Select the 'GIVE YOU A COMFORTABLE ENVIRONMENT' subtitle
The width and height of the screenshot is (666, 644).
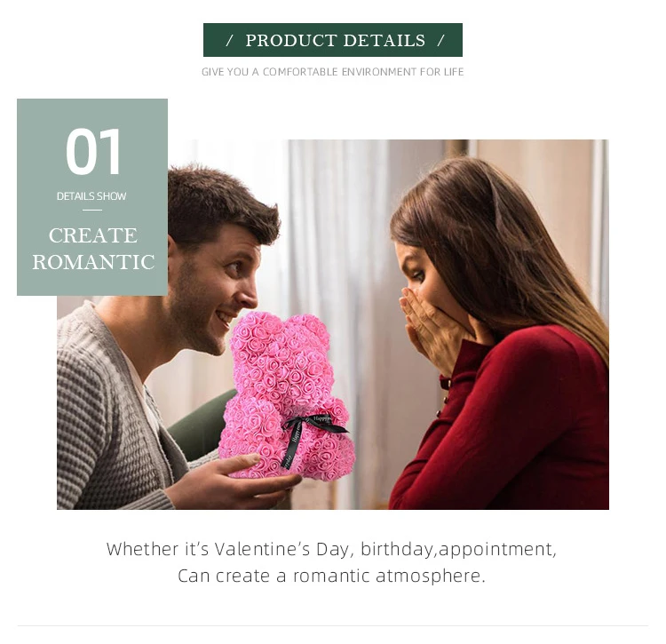click(x=333, y=72)
